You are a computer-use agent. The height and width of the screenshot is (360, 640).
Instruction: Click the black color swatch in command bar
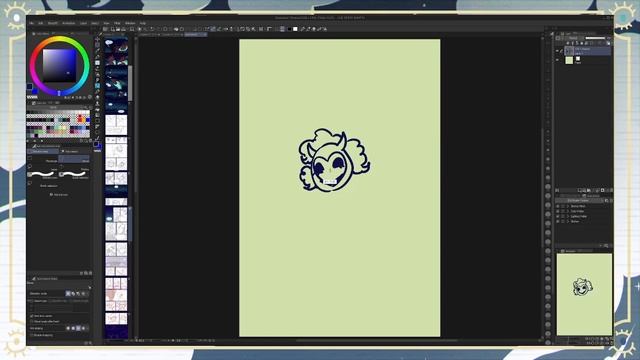[x=289, y=29]
